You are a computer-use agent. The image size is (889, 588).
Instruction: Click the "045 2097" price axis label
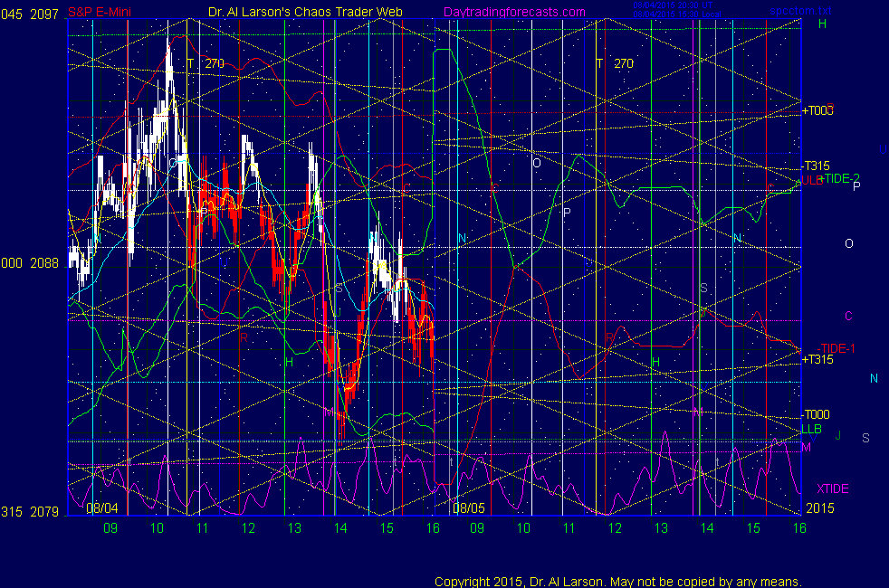(x=30, y=14)
